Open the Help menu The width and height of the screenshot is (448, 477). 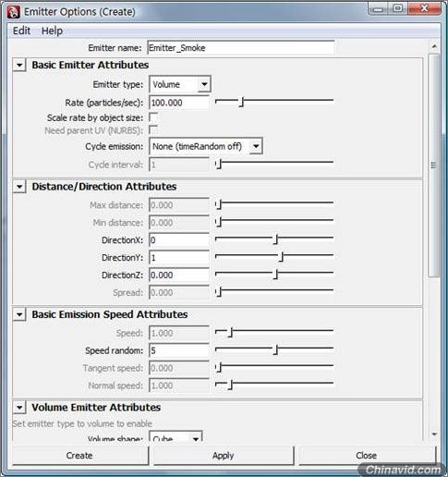pyautogui.click(x=52, y=31)
